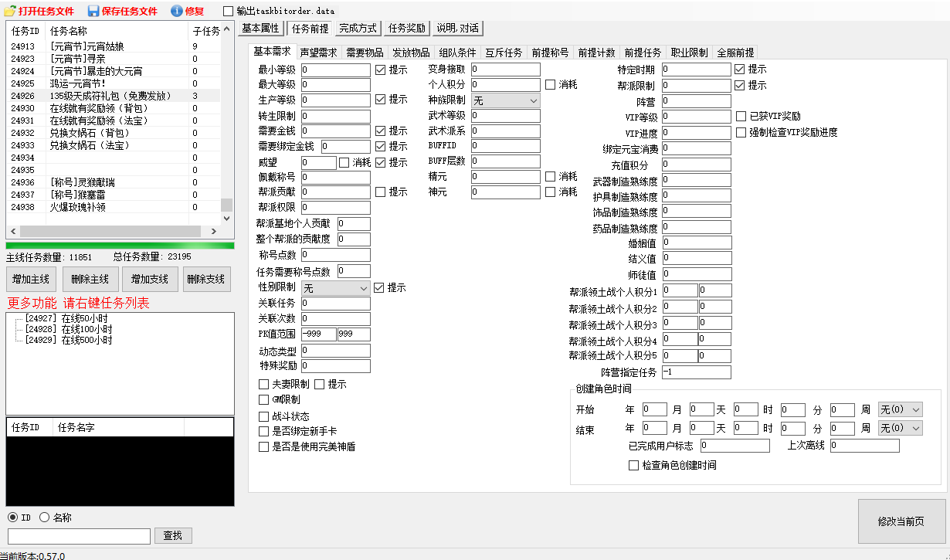Open the 开始 row 周 dropdown
Screen dimensions: 950x560
coord(901,409)
